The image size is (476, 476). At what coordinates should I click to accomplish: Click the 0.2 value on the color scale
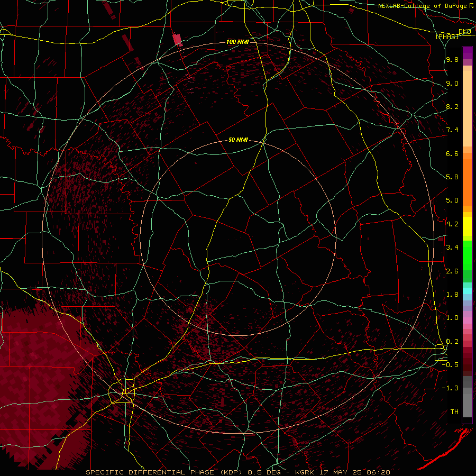point(452,342)
